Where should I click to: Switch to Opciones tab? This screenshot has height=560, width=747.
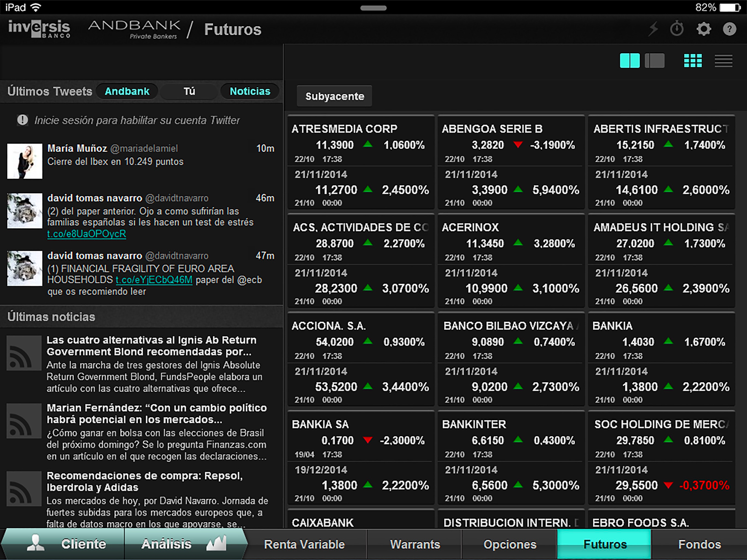click(510, 544)
